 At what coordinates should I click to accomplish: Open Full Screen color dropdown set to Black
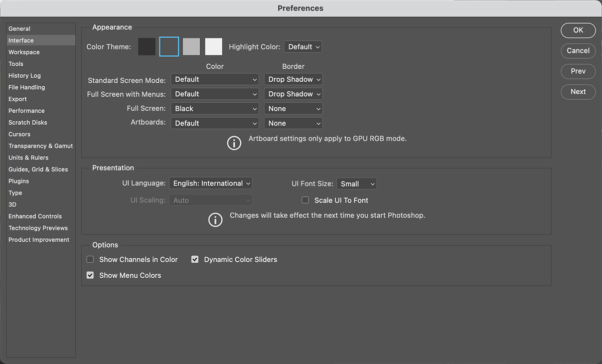[215, 108]
